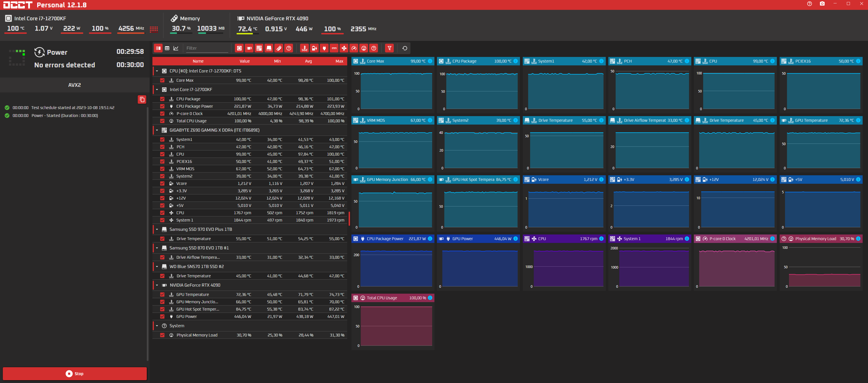This screenshot has width=868, height=383.
Task: Toggle the temperature sensor filter icon
Action: (304, 48)
